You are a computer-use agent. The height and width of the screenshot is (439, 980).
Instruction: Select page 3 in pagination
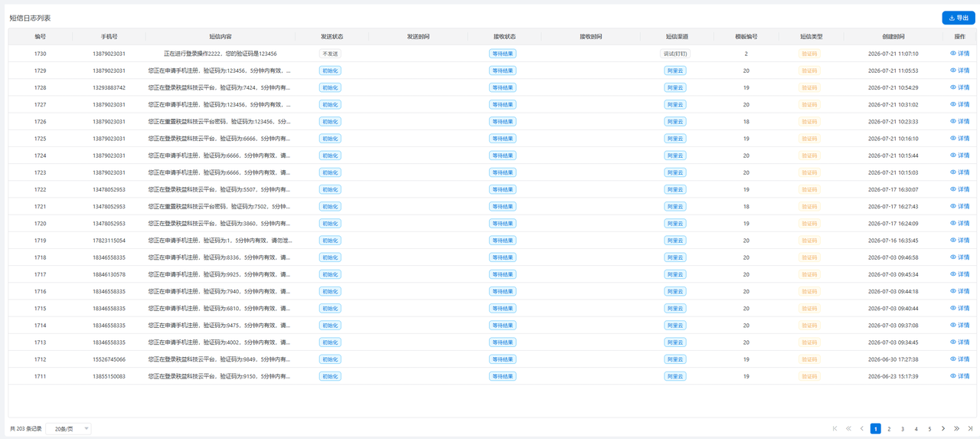coord(903,429)
